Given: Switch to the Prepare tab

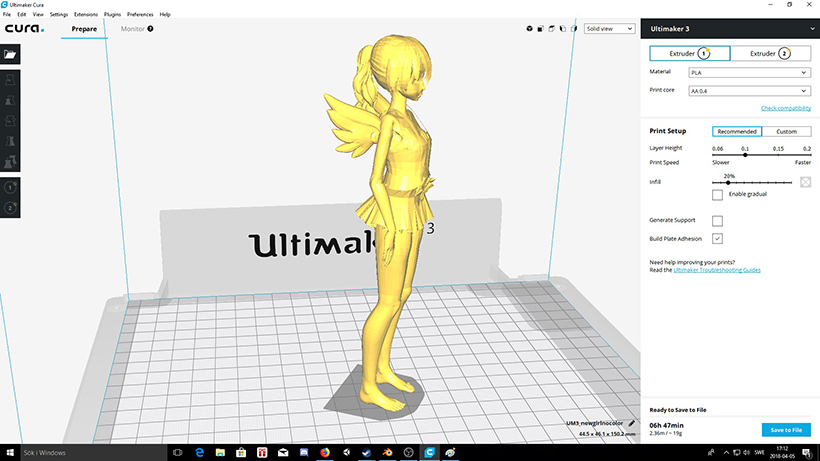Looking at the screenshot, I should 84,29.
